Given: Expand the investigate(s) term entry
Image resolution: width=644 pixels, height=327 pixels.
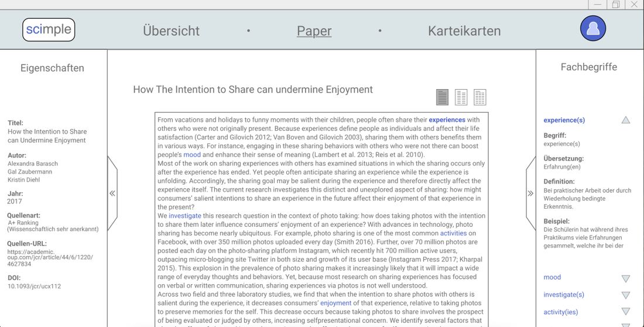Looking at the screenshot, I should (x=625, y=295).
